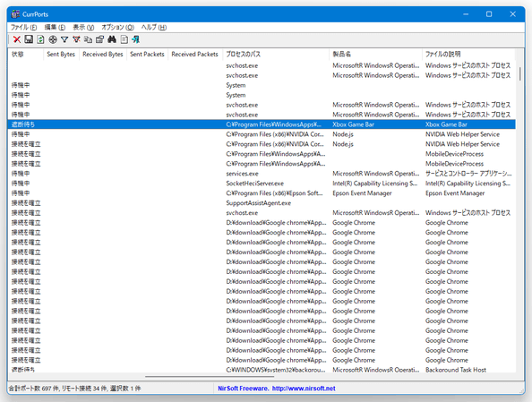Viewport: 532px width, 402px height.
Task: Click the refresh icon with green arrows
Action: click(x=40, y=39)
